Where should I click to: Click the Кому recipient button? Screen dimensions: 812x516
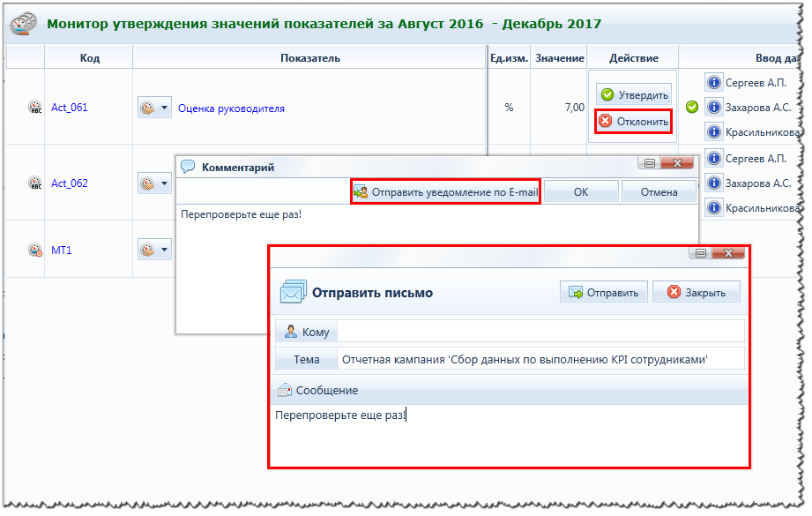[306, 332]
